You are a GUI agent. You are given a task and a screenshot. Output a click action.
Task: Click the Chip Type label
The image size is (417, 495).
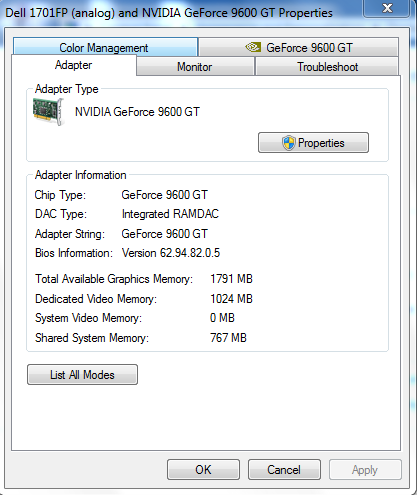point(60,195)
